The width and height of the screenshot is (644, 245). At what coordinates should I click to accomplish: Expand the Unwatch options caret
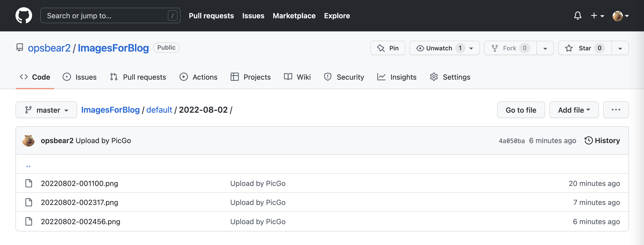pos(471,48)
